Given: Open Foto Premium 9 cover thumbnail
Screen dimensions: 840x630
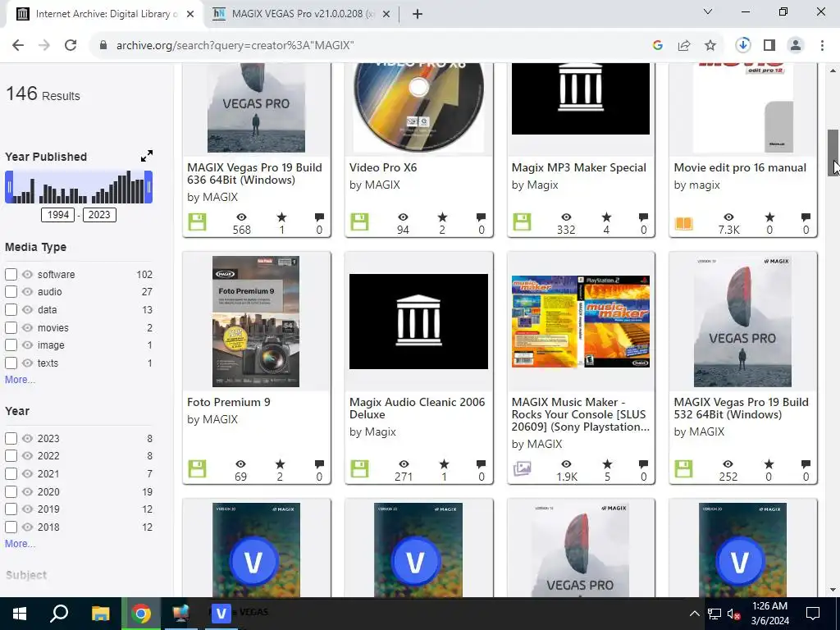Looking at the screenshot, I should tap(256, 322).
